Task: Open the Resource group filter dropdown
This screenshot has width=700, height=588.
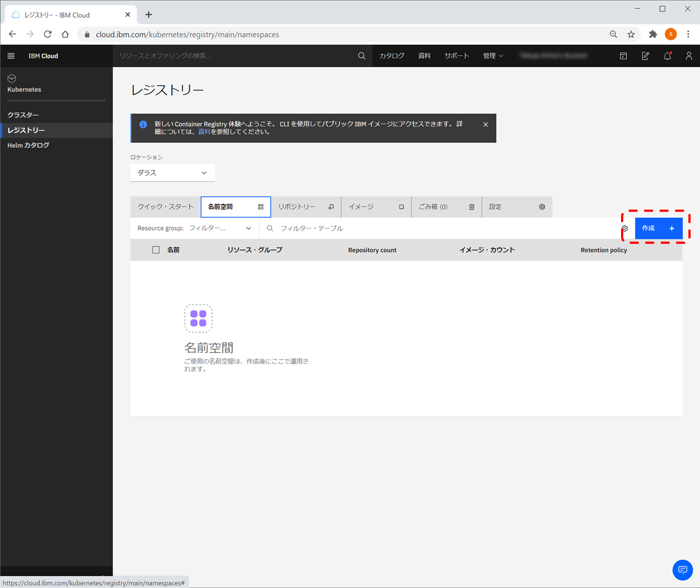Action: click(x=220, y=228)
